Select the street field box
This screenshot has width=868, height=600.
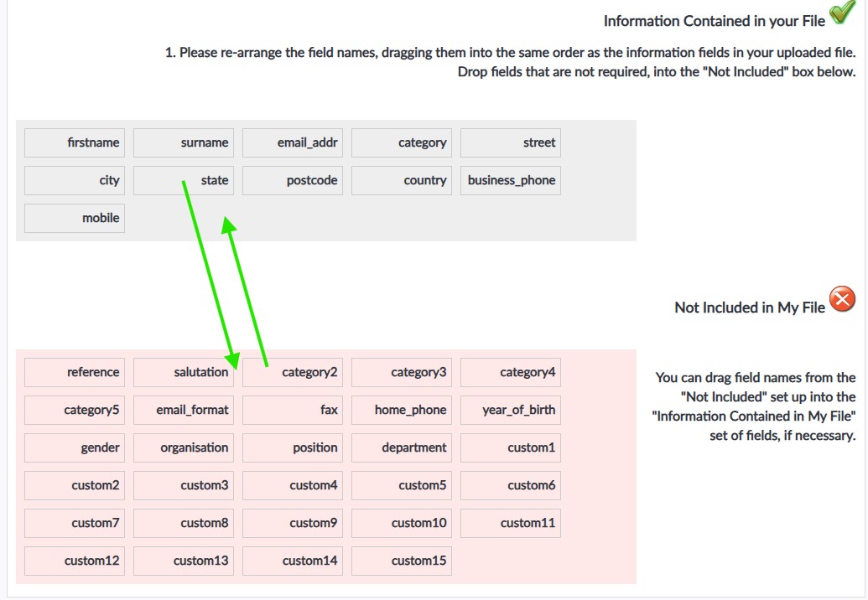coord(511,142)
